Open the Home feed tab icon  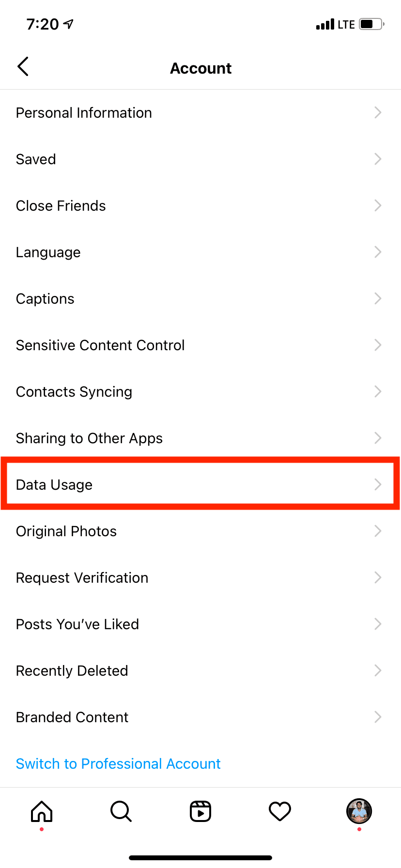click(x=42, y=811)
